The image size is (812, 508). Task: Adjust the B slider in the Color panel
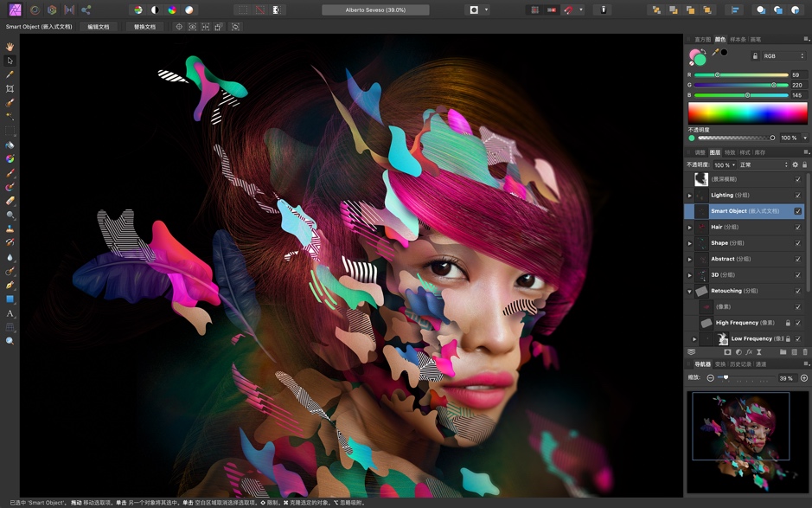[x=747, y=95]
